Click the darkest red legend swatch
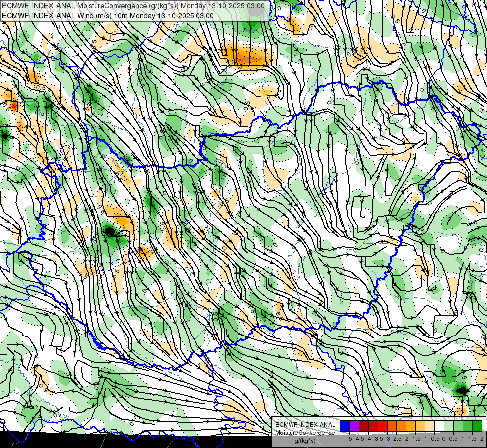 tap(364, 426)
